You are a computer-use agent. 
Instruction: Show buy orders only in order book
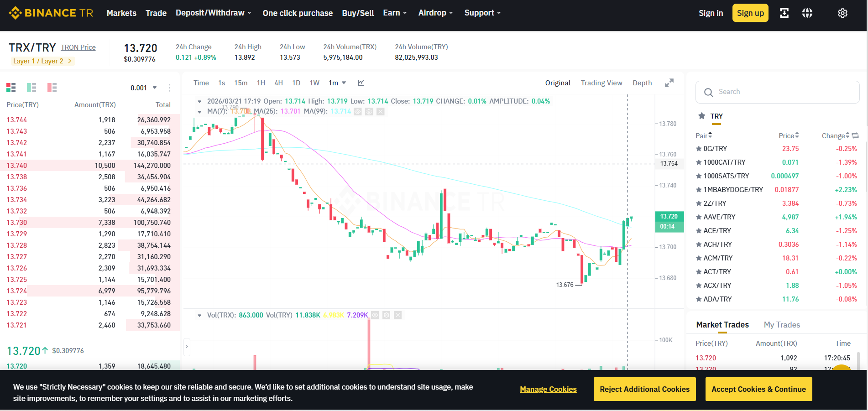coord(31,88)
